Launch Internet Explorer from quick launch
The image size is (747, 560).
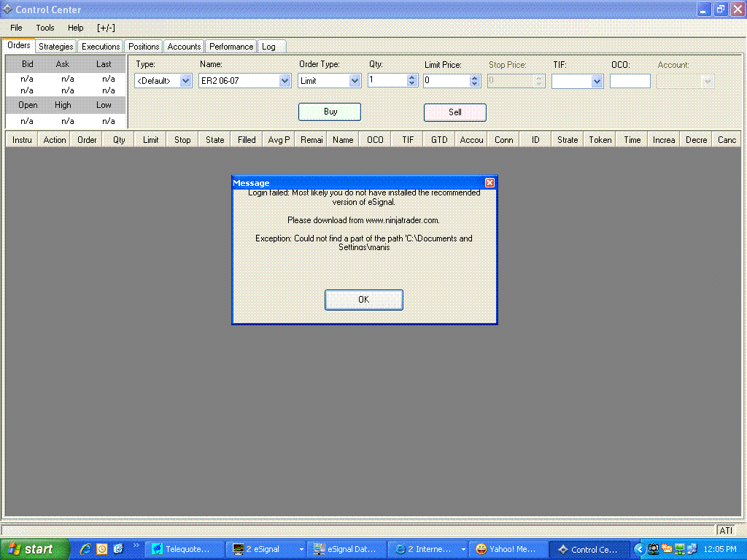pos(85,549)
